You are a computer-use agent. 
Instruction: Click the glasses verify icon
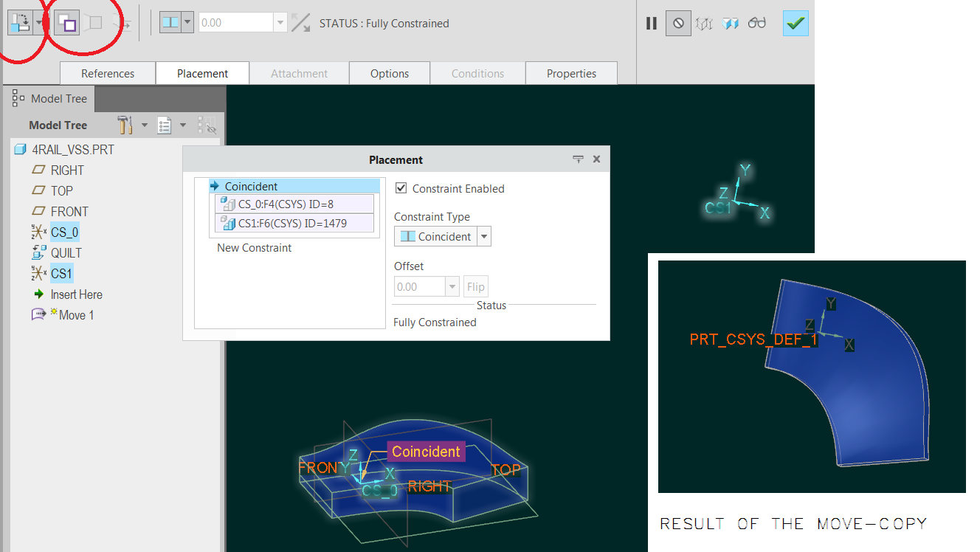click(756, 23)
